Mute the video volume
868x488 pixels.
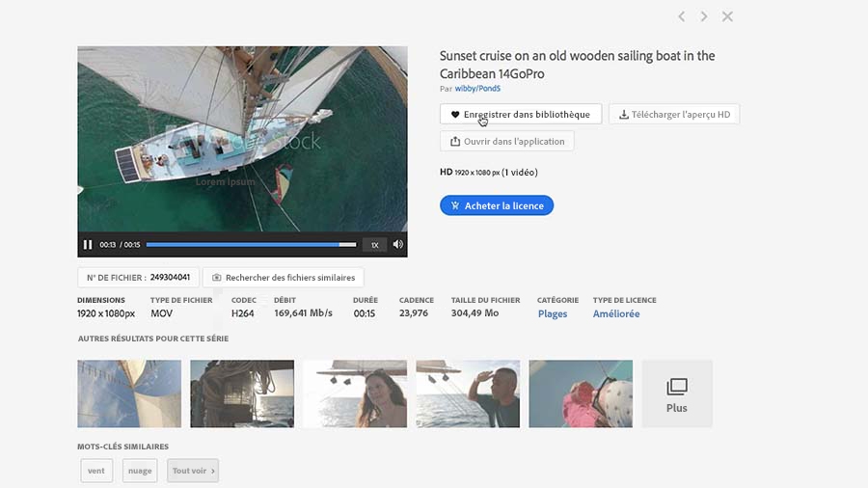397,245
